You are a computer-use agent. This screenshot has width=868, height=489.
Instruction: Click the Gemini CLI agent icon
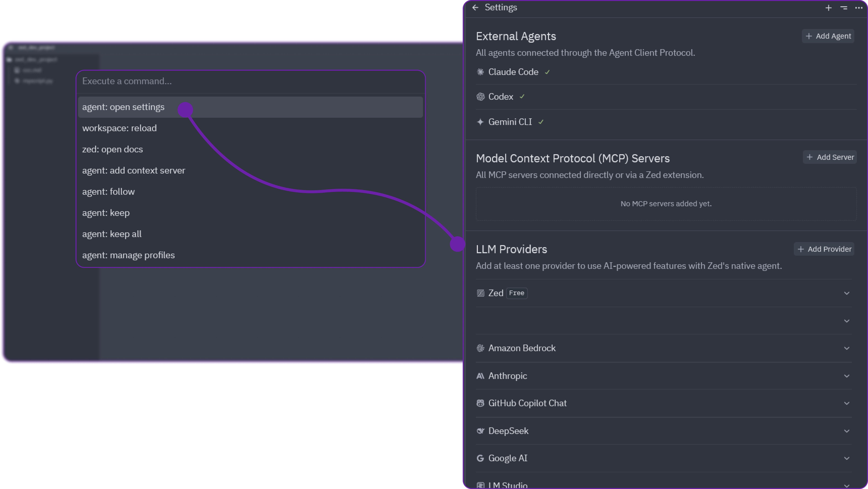pos(480,122)
